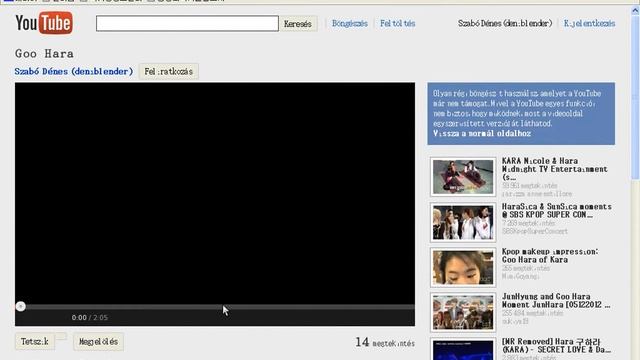Open JunHyung and Goo Hara Moment thumbnail
This screenshot has width=640, height=360.
click(x=463, y=312)
